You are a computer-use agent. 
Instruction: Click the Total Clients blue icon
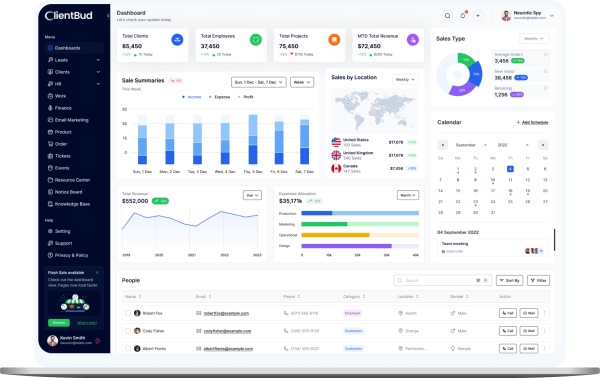[x=177, y=39]
